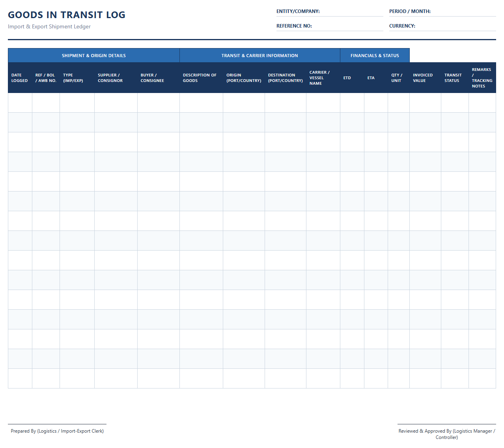Click the Transit Status column header
This screenshot has height=448, width=504.
[455, 78]
